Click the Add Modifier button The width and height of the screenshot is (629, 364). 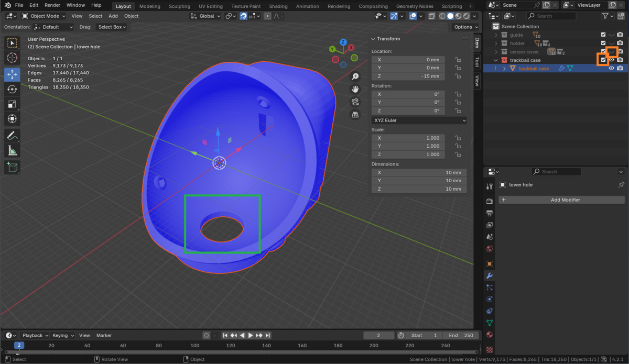[x=561, y=200]
